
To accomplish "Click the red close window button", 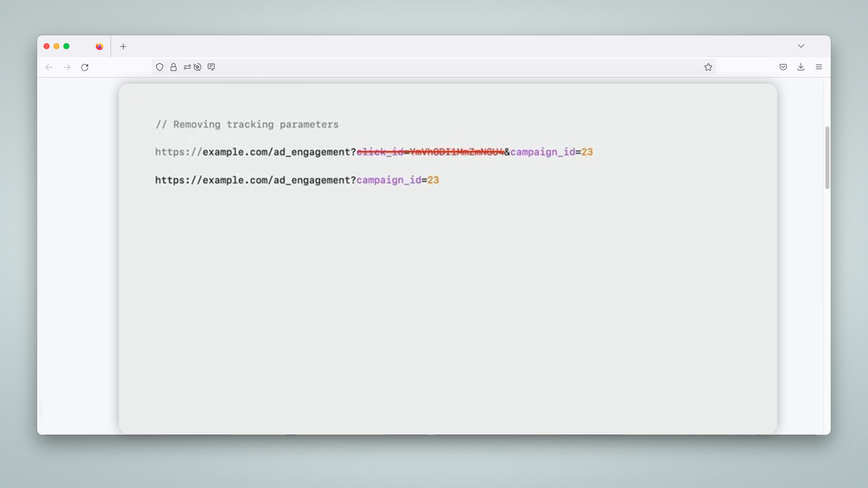I will pos(47,46).
